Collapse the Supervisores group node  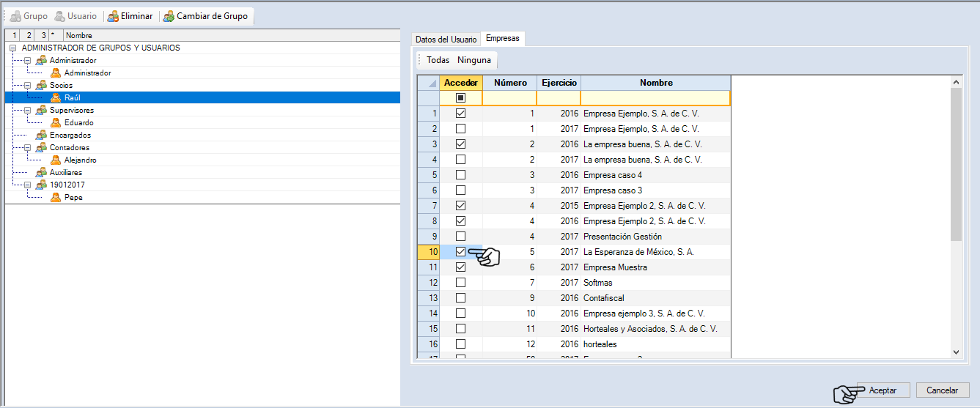(x=27, y=110)
